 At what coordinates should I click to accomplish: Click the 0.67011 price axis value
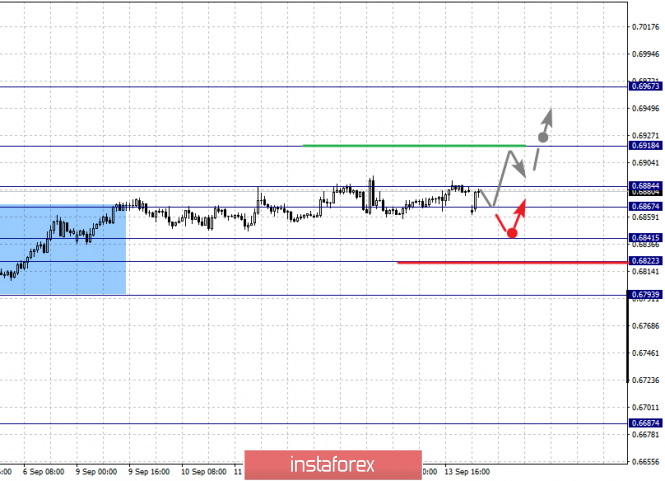click(x=646, y=407)
